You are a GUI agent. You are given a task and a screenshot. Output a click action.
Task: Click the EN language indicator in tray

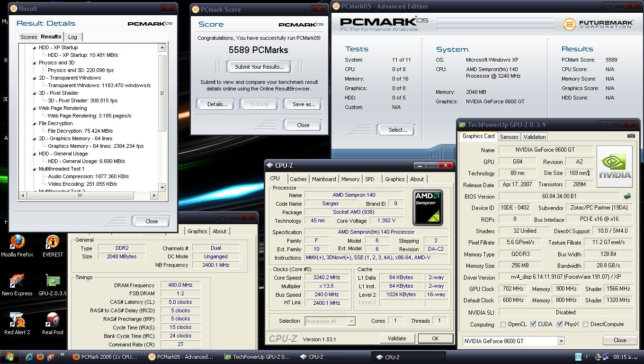point(578,357)
